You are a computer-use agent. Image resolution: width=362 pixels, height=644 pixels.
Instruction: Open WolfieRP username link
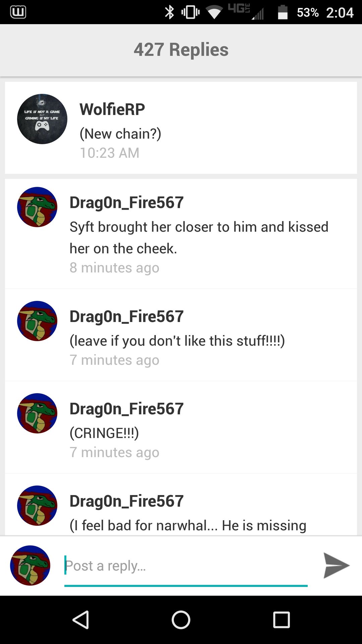112,109
